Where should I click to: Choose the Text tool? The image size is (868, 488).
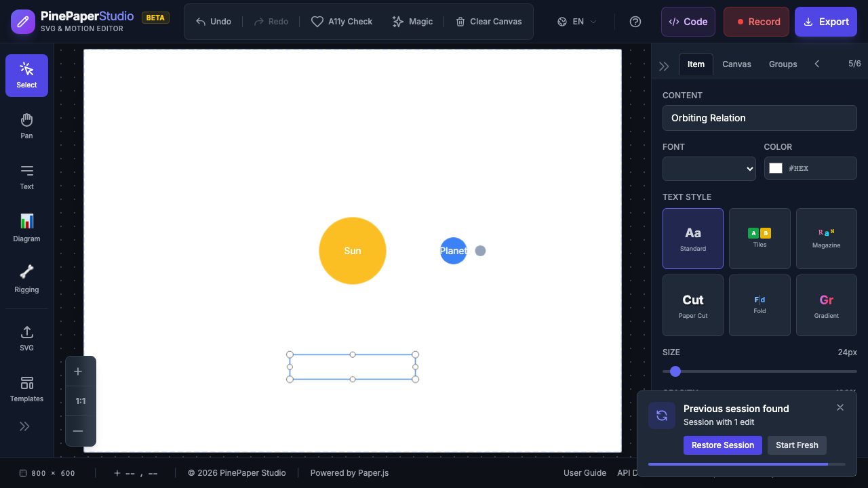point(26,176)
